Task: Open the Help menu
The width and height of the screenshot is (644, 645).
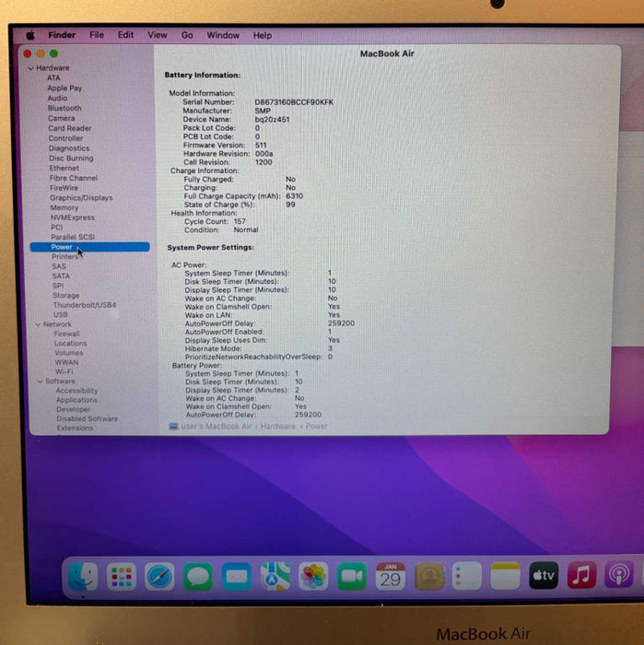Action: pyautogui.click(x=263, y=36)
